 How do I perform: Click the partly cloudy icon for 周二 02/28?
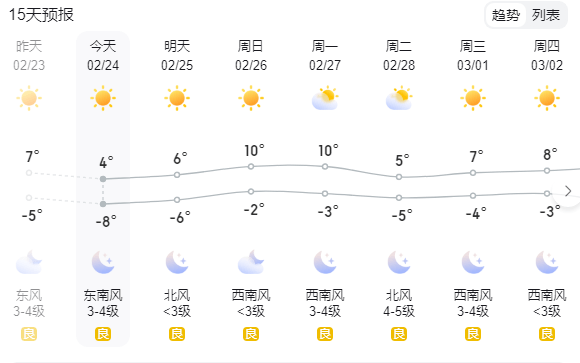tap(399, 98)
